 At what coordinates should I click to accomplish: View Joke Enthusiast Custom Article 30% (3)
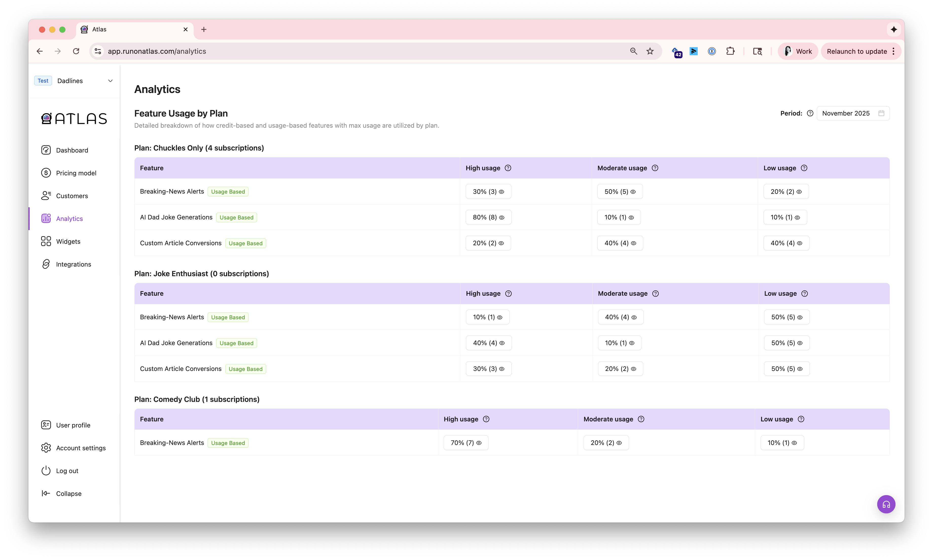tap(488, 369)
